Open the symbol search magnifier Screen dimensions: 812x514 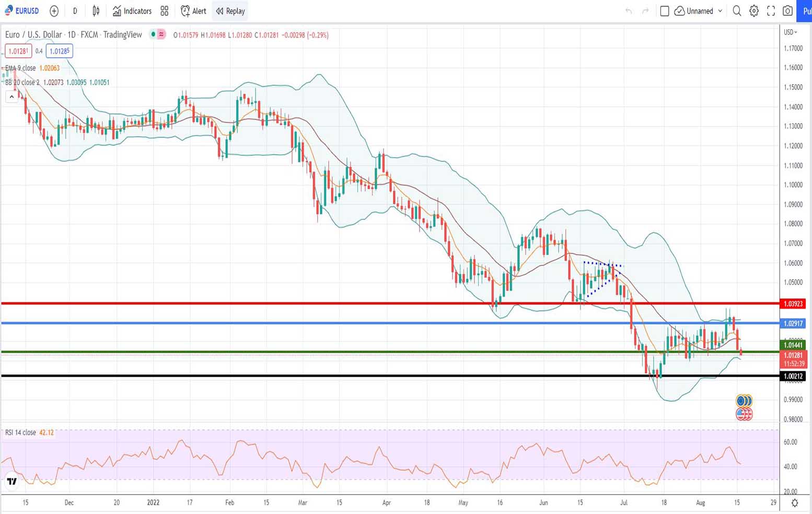[737, 11]
